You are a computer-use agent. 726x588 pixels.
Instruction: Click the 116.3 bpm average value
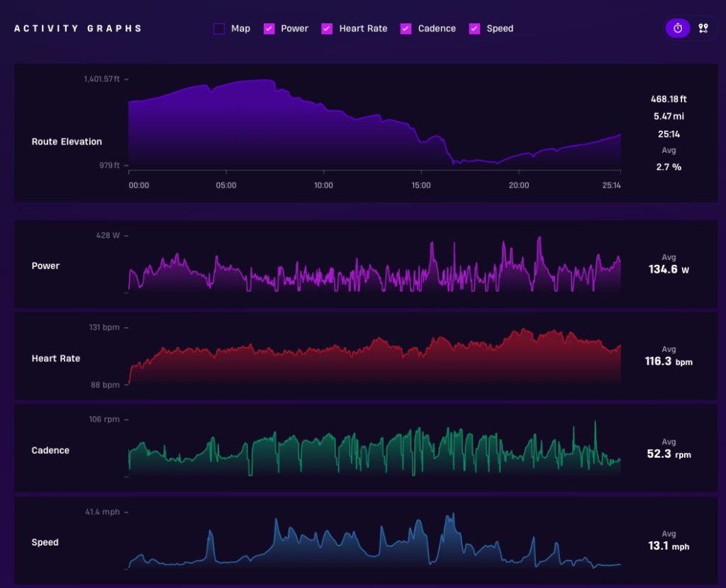pos(669,361)
